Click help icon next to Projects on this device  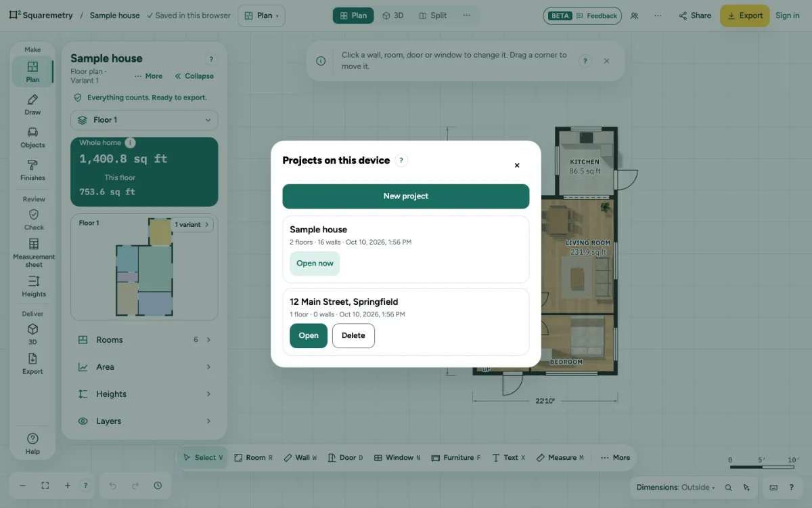(401, 161)
